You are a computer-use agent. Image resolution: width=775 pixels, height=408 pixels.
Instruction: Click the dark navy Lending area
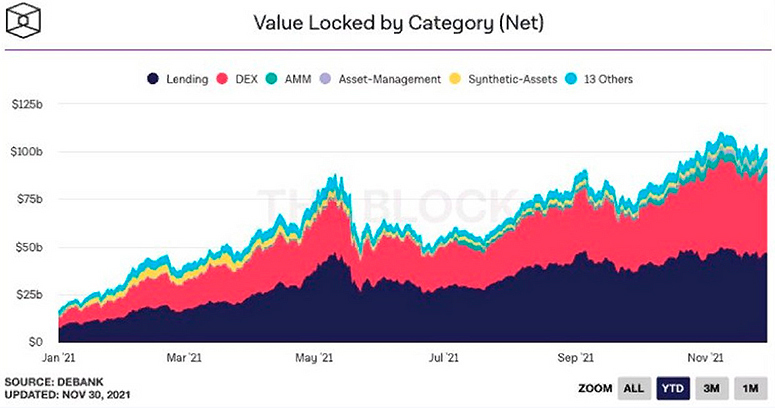(400, 310)
